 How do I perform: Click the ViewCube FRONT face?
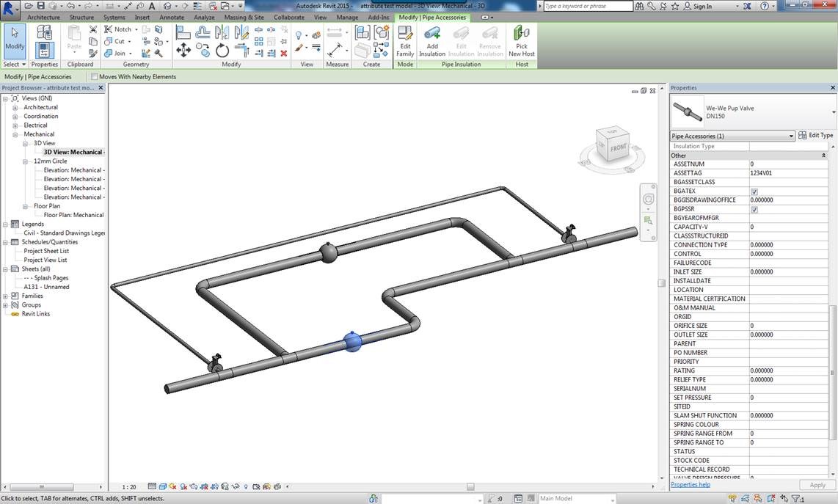617,147
